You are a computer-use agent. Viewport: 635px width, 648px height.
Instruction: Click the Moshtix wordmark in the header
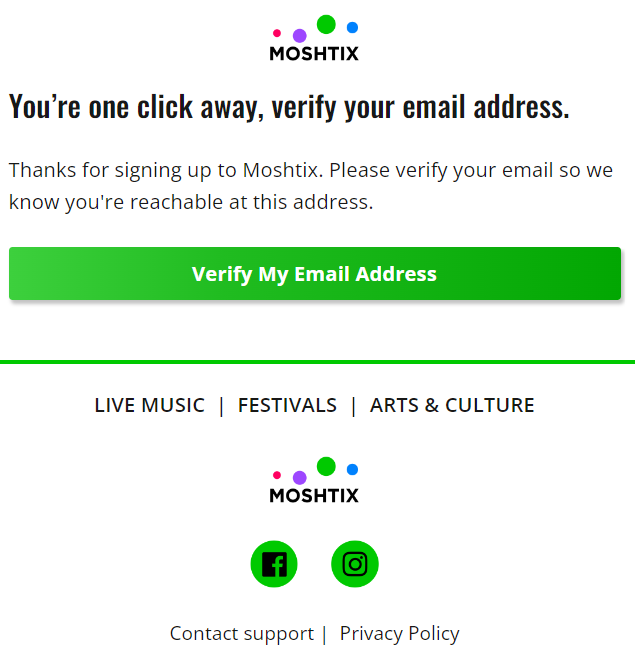click(314, 54)
